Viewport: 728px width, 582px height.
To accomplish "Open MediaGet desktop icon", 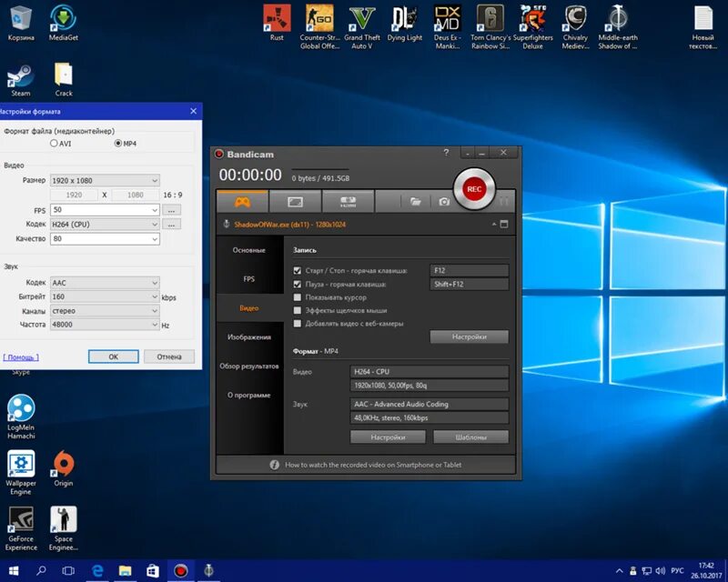I will 64,23.
